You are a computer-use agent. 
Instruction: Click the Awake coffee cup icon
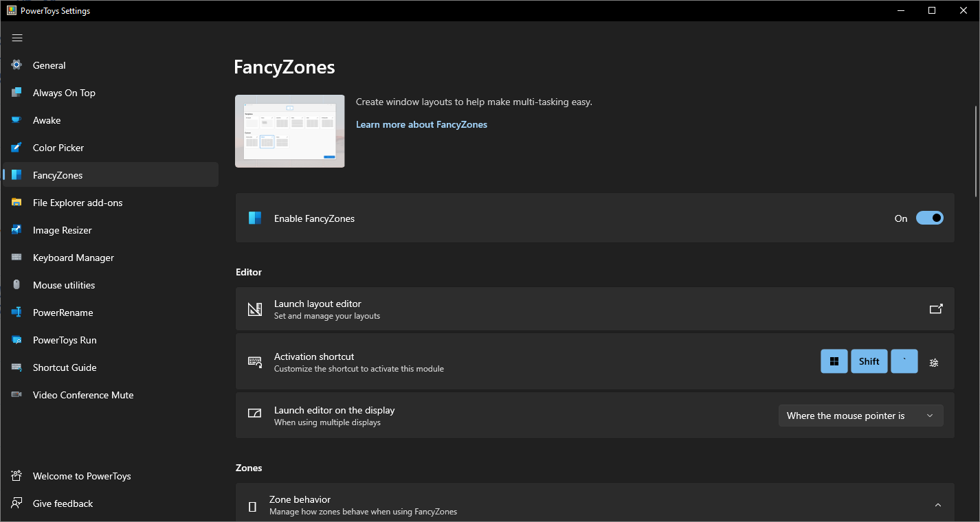16,120
